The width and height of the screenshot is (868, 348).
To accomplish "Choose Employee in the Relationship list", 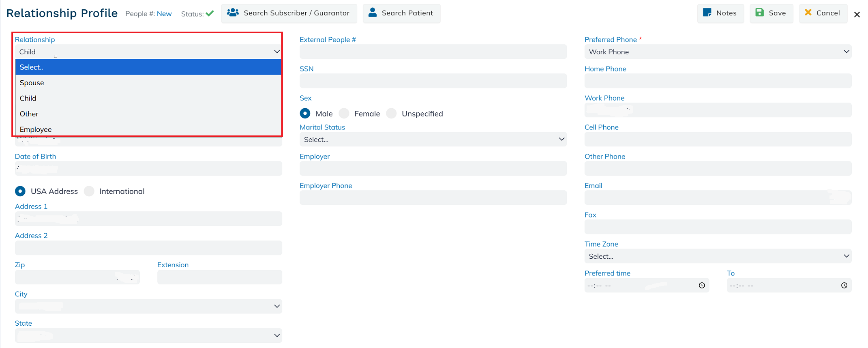I will point(36,129).
